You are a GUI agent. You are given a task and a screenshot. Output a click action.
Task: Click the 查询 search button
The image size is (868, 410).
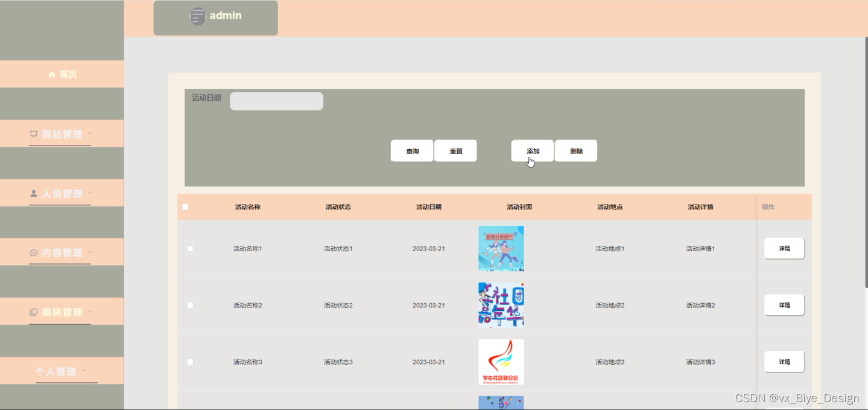[412, 151]
